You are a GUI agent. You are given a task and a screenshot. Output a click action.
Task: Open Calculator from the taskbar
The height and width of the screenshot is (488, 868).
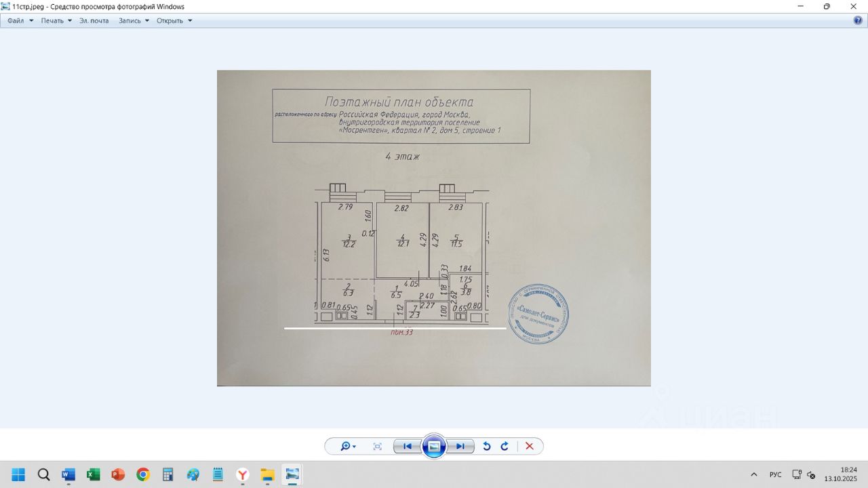(x=167, y=474)
